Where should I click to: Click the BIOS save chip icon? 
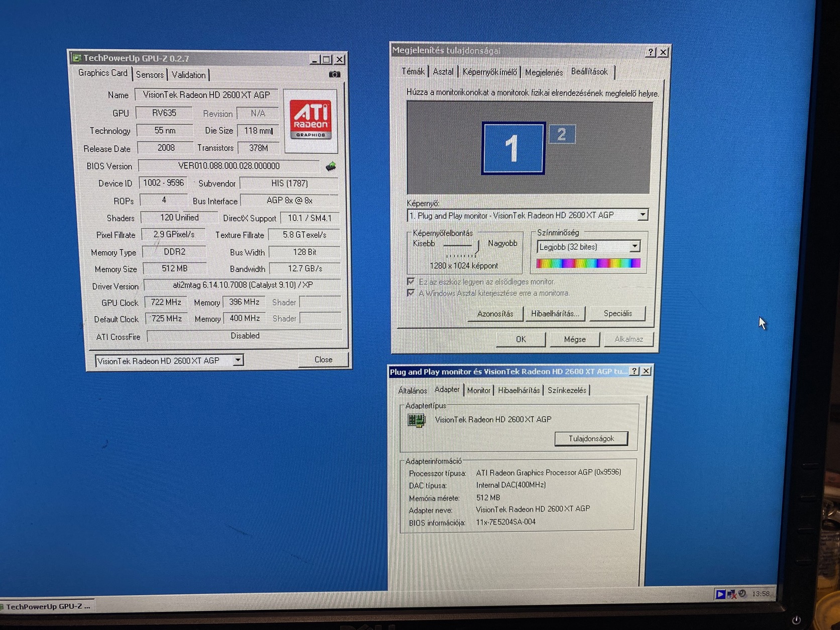pos(331,166)
